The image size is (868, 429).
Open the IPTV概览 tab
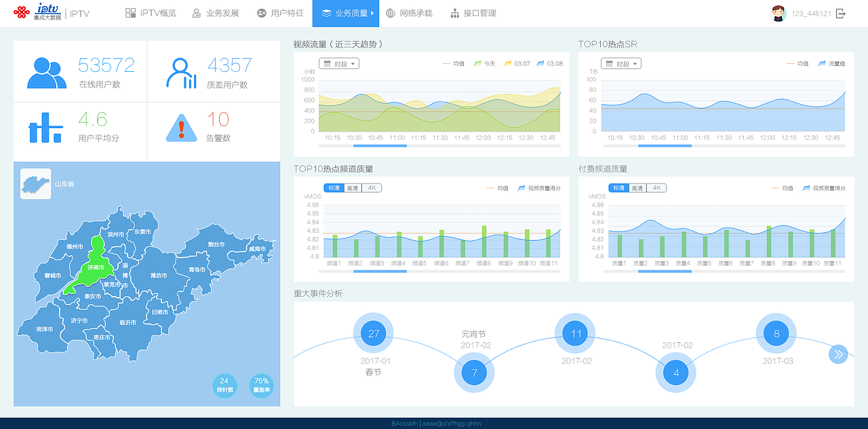(x=151, y=13)
